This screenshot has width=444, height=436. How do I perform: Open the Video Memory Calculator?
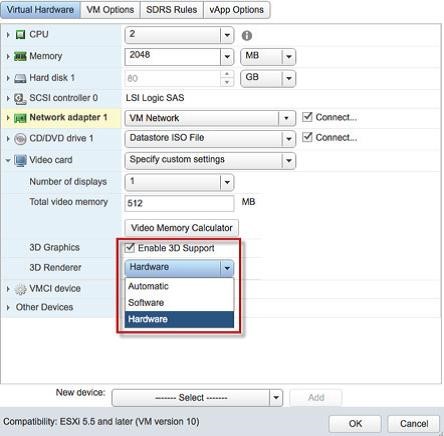[x=182, y=228]
